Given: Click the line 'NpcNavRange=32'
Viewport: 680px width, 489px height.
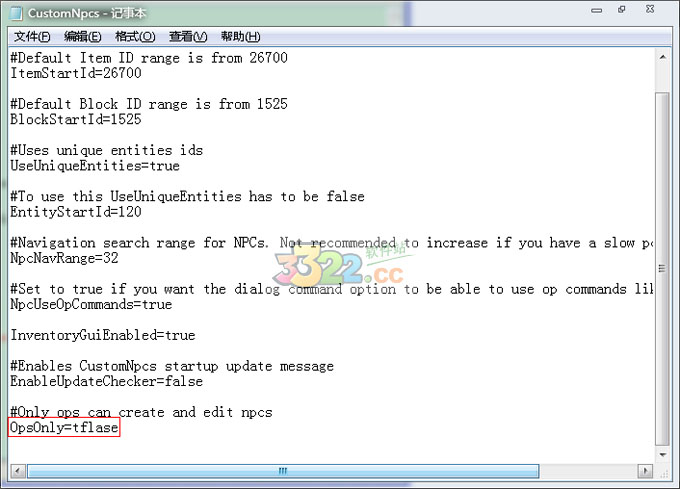Looking at the screenshot, I should pos(64,258).
